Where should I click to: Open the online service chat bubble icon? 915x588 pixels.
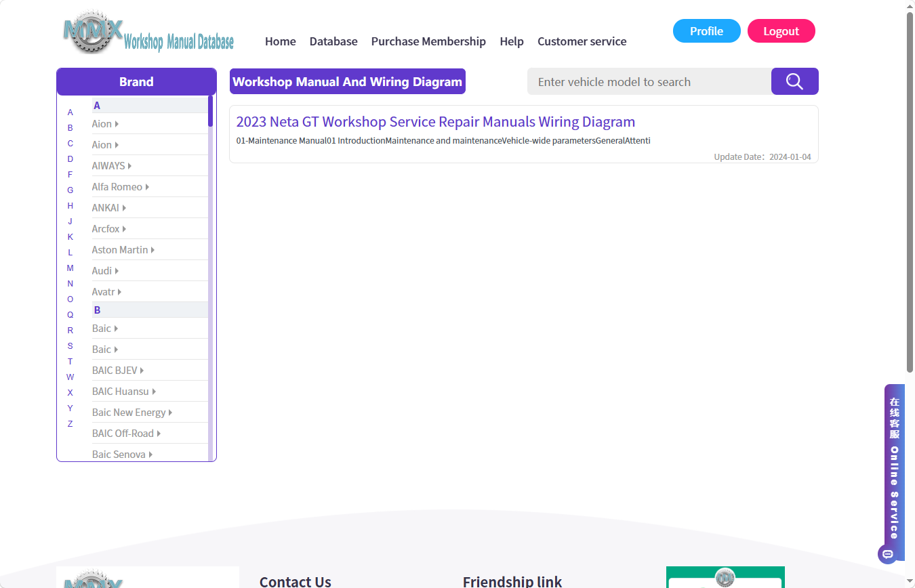[888, 554]
